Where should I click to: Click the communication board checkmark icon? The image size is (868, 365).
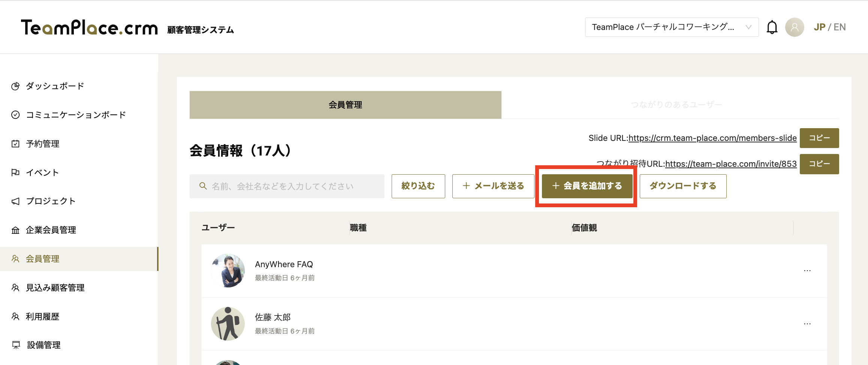[15, 115]
